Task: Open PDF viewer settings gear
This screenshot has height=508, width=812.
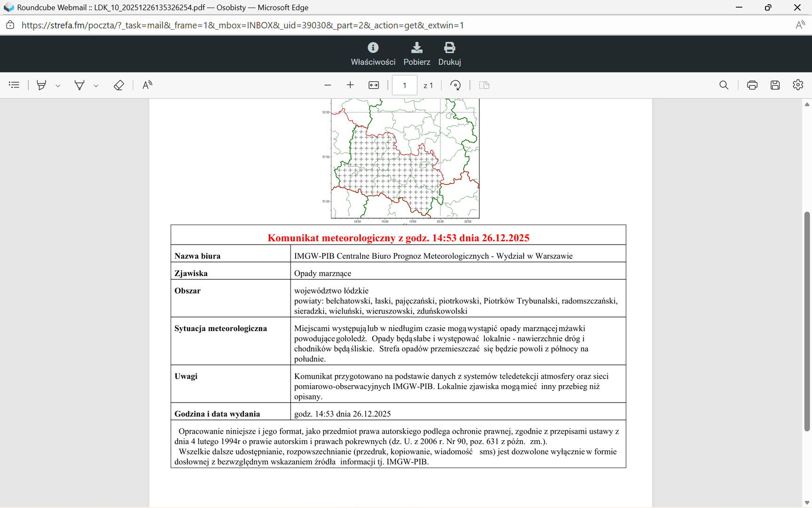Action: (797, 85)
